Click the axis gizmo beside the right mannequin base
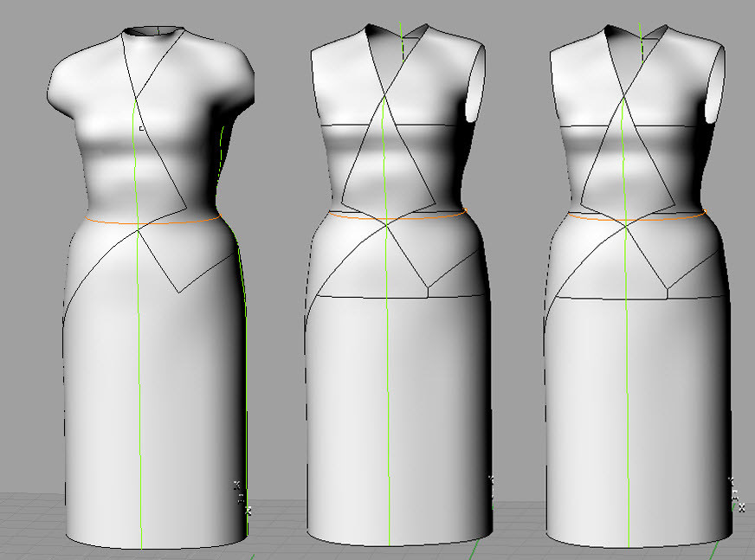 pos(736,493)
